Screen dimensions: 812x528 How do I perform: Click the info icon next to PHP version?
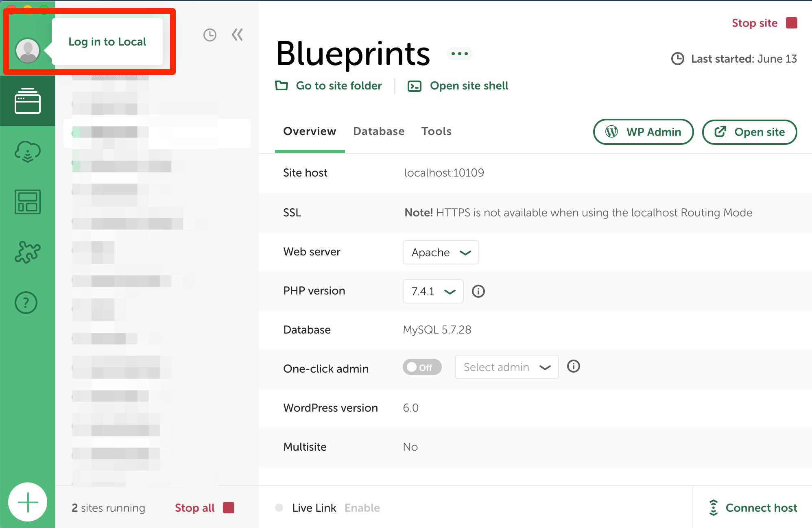click(x=478, y=291)
